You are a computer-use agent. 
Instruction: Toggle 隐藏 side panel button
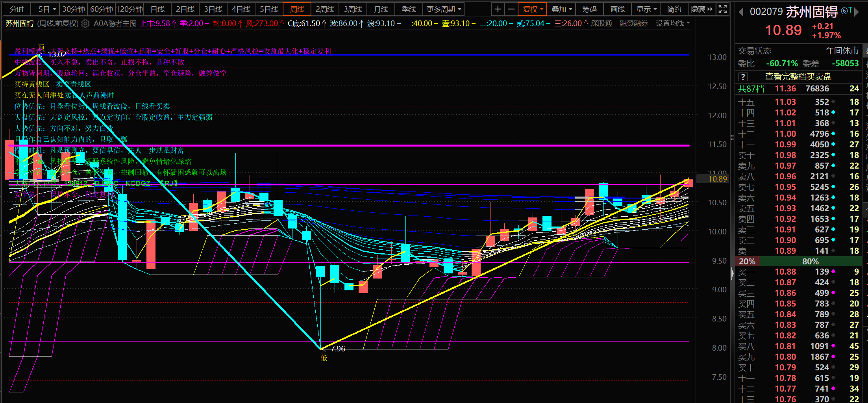[701, 9]
